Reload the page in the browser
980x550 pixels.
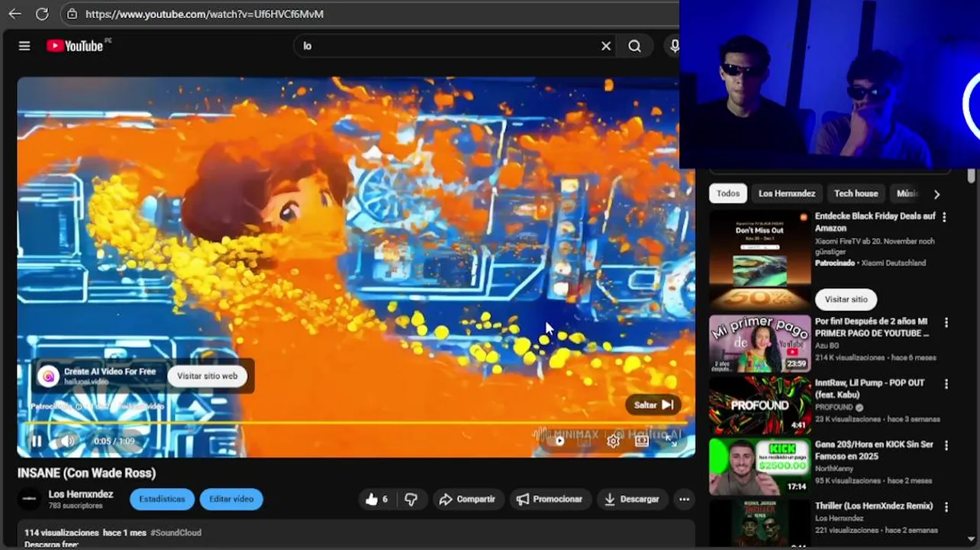tap(42, 14)
